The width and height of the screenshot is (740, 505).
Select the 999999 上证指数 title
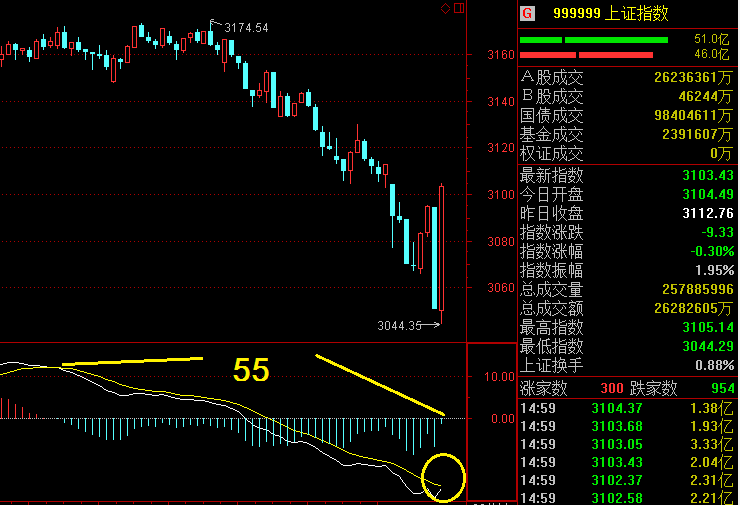pos(611,13)
